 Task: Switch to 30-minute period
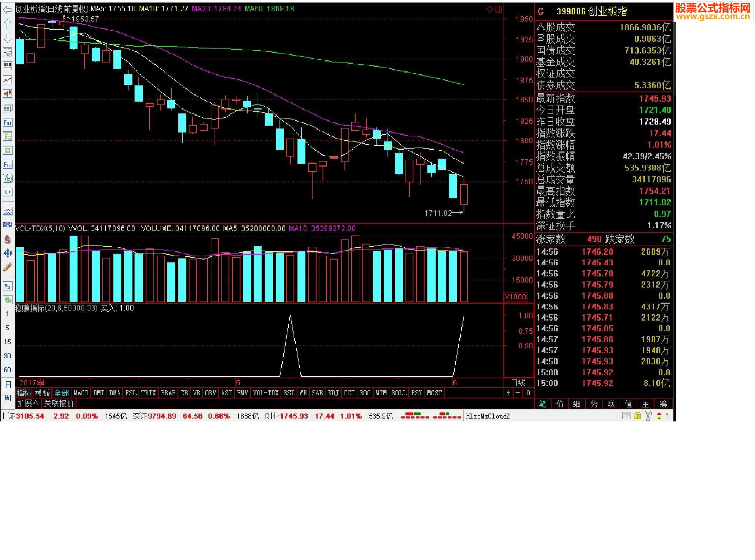pyautogui.click(x=7, y=356)
